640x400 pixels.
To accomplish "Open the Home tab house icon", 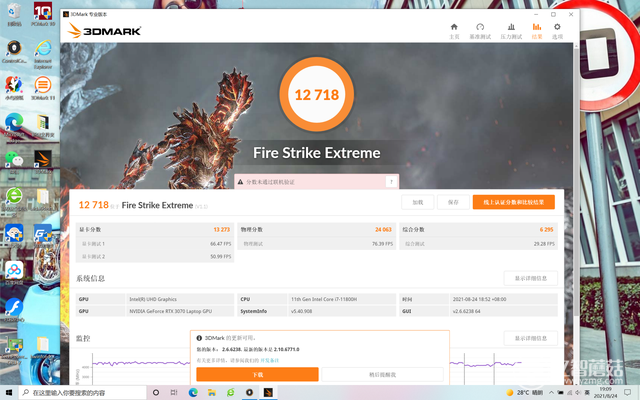I will 454,31.
